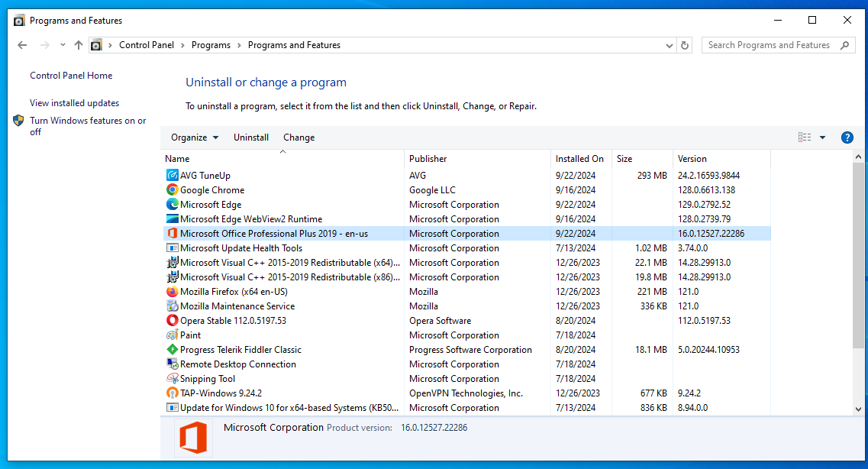Viewport: 868px width, 469px height.
Task: Click the Visual C++ Redistributable (x64) icon
Action: pyautogui.click(x=173, y=263)
